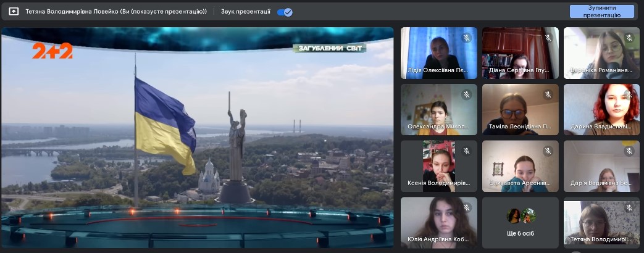The width and height of the screenshot is (644, 253).
Task: Click the presenter name Тетяна Володимирівна Ловейко
Action: (x=116, y=12)
